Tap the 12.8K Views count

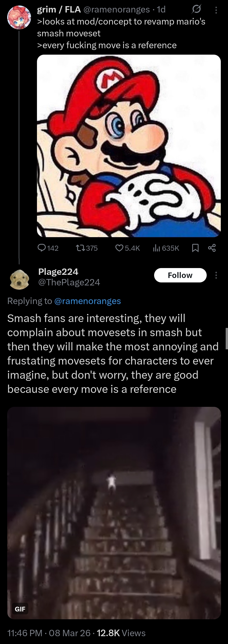click(x=121, y=633)
